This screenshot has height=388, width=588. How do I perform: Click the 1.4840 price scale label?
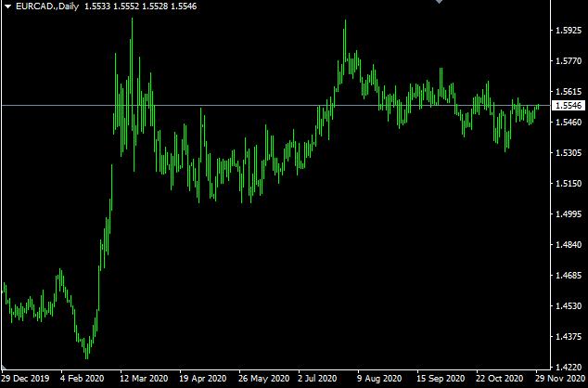pos(569,245)
